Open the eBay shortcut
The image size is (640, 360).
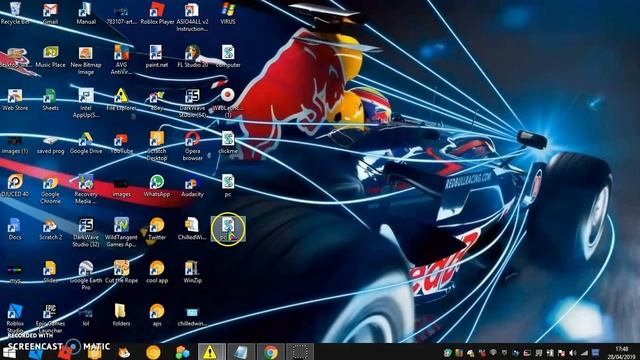click(157, 100)
